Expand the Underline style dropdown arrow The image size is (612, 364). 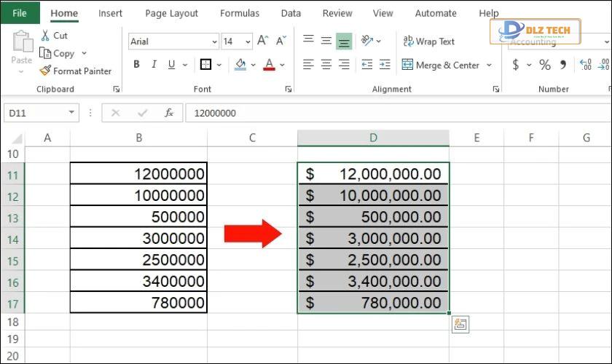(184, 65)
